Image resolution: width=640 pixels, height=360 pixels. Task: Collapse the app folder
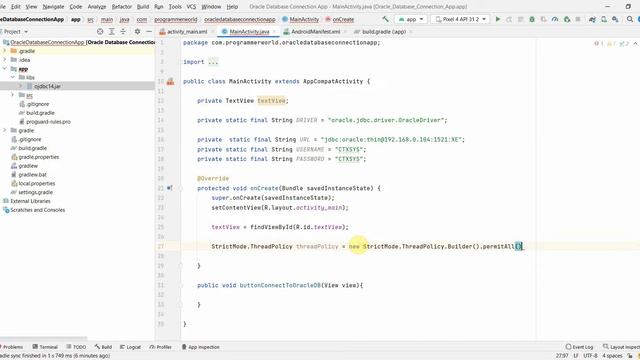click(5, 69)
